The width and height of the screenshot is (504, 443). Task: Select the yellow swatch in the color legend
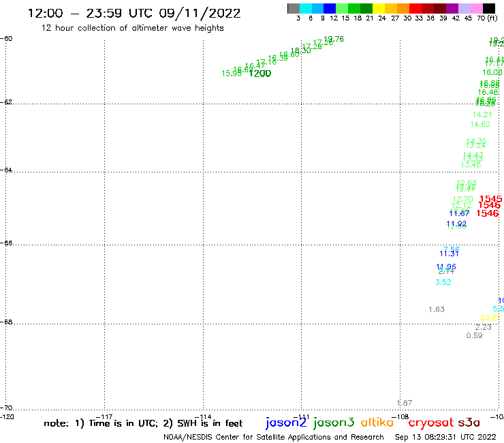(x=379, y=9)
